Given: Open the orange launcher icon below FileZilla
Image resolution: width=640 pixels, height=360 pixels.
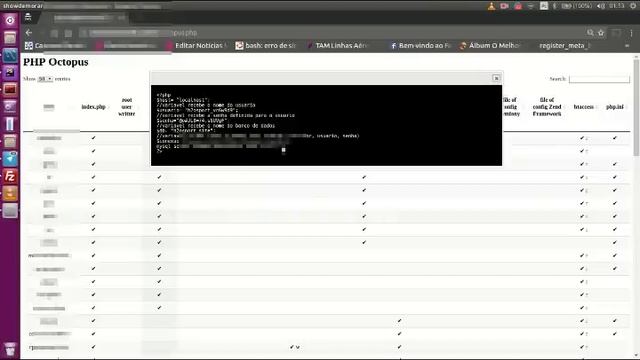Looking at the screenshot, I should (10, 193).
